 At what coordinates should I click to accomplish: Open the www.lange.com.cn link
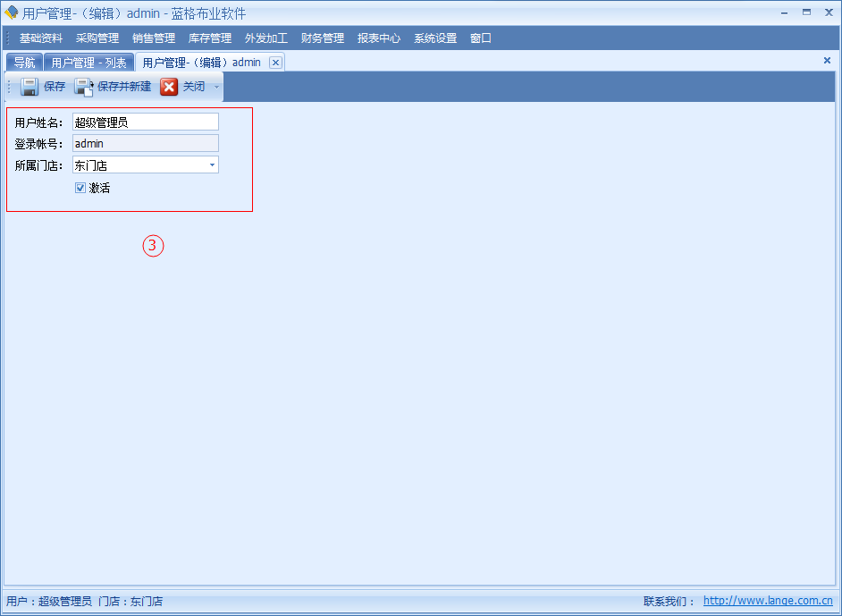click(768, 602)
